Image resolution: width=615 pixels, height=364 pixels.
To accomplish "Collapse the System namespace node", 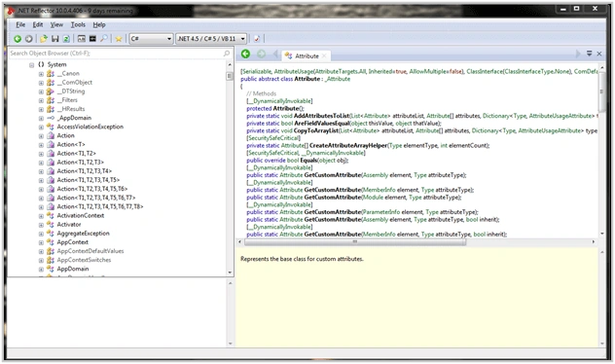I will 32,64.
